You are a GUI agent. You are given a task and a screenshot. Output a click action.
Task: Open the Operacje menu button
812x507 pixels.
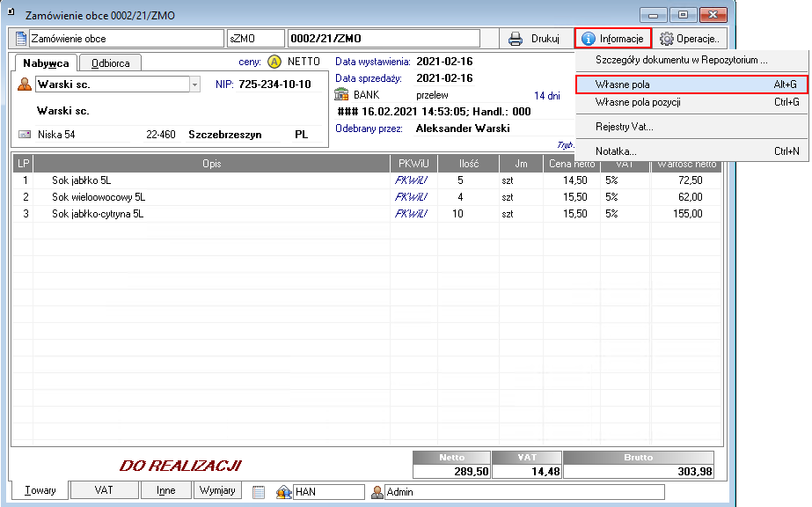coord(690,39)
